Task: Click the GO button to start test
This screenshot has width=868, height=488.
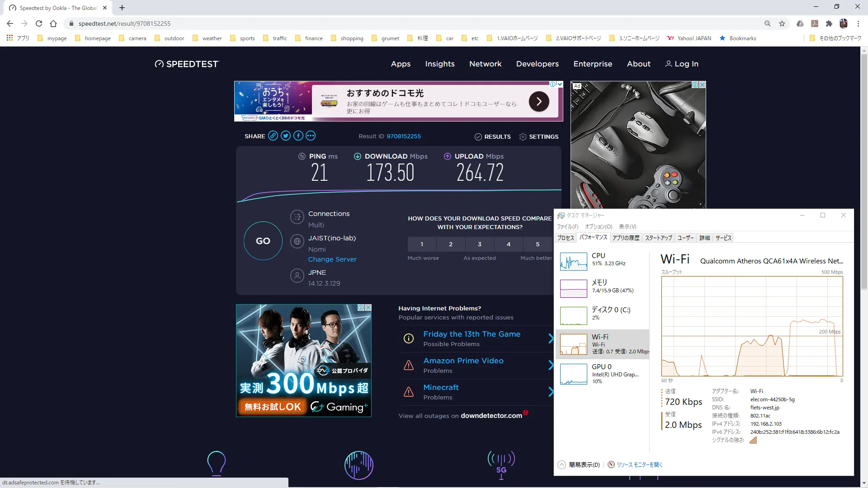Action: pos(263,241)
